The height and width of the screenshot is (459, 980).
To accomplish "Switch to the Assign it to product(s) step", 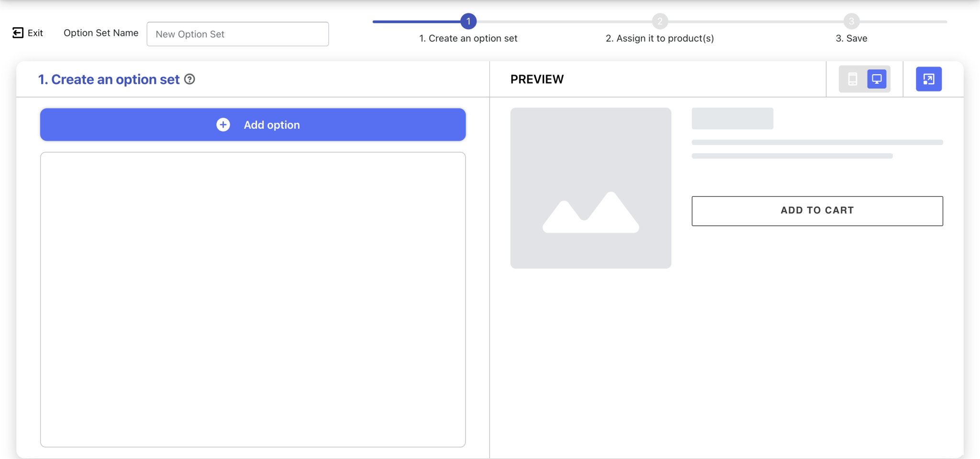I will (x=660, y=38).
